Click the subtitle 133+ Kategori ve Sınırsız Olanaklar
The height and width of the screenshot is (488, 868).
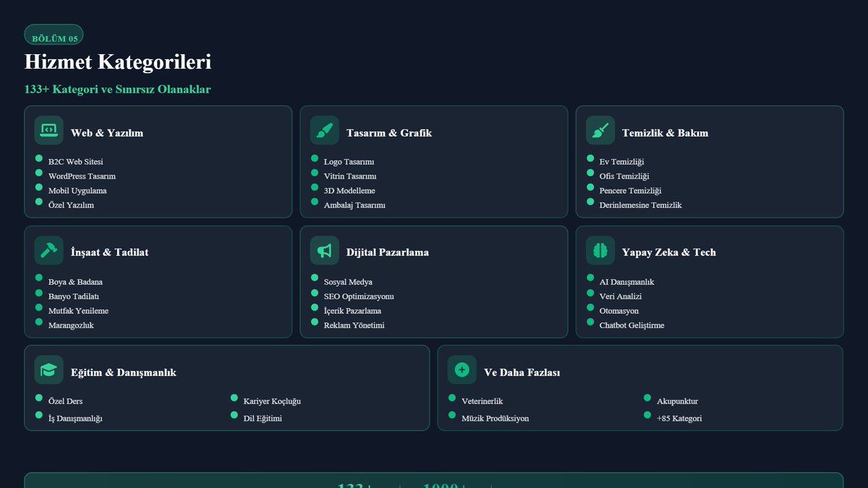click(x=118, y=90)
